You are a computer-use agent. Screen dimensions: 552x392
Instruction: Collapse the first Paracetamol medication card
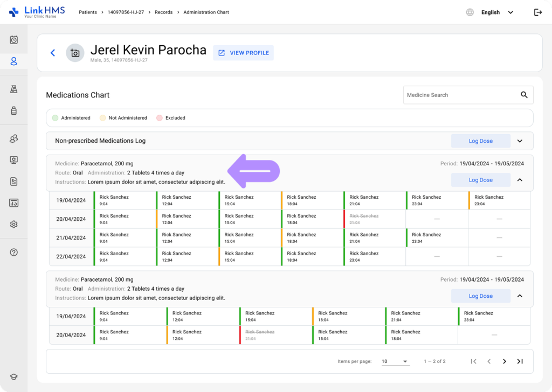point(520,180)
